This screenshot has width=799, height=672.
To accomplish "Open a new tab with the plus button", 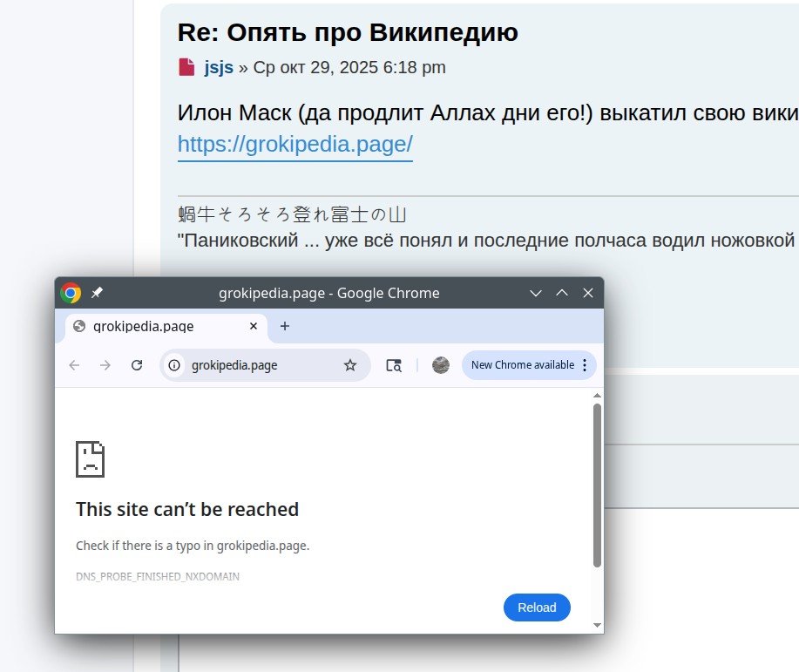I will point(284,326).
